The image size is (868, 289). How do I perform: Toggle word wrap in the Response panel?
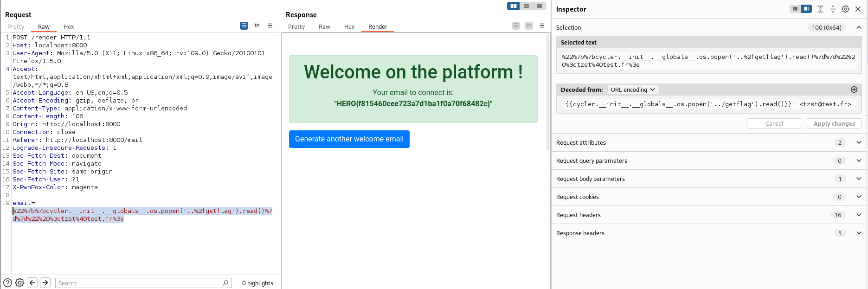click(516, 26)
